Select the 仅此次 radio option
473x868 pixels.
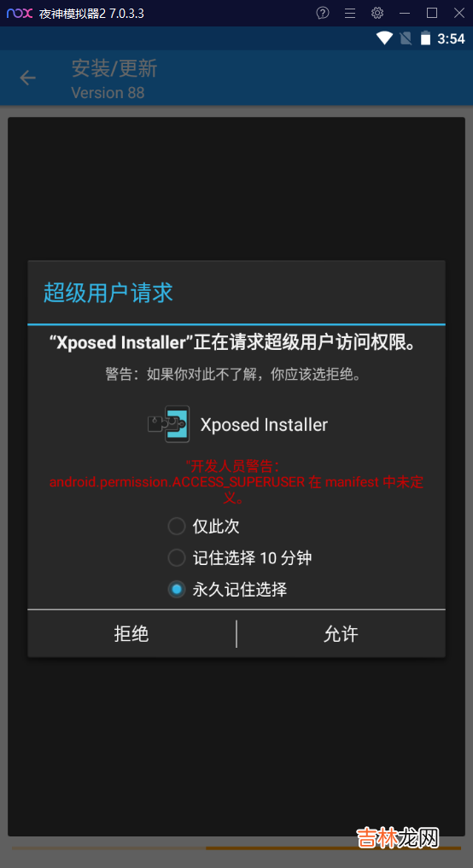[x=176, y=526]
